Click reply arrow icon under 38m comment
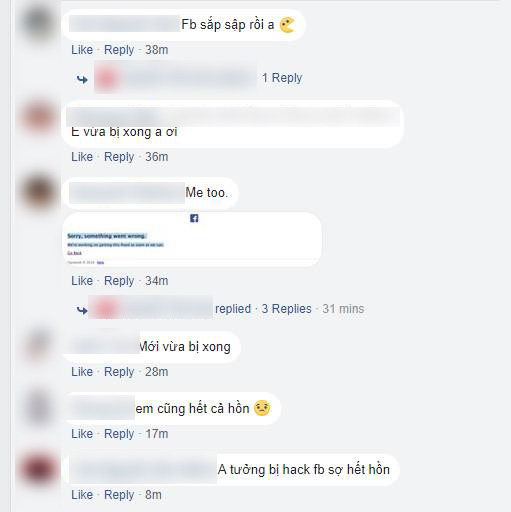This screenshot has width=511, height=512. tap(82, 80)
